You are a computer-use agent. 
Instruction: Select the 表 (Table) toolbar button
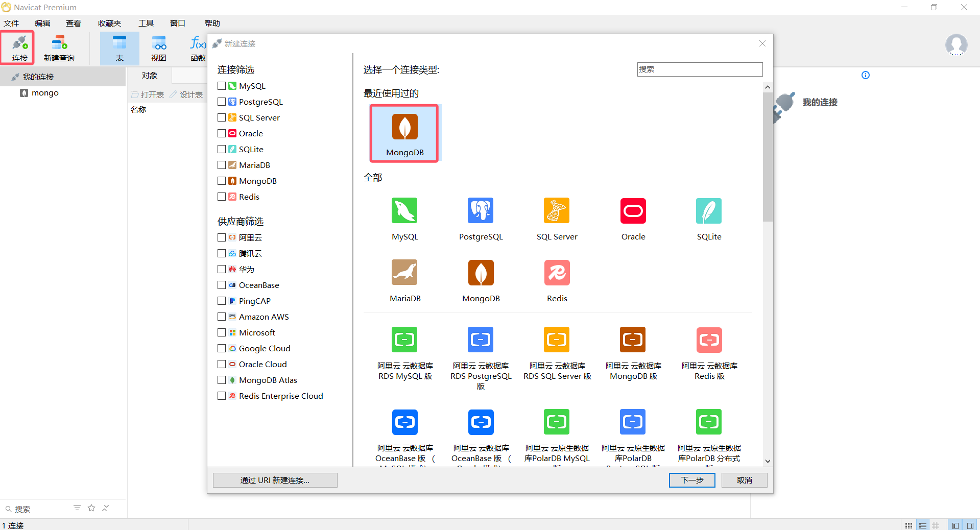(119, 48)
